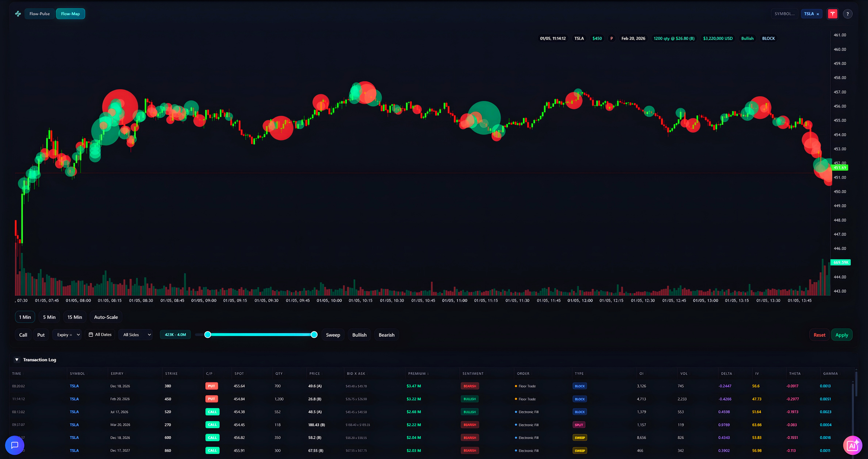
Task: Click the 423K - 4.0M premium range label
Action: (x=175, y=335)
